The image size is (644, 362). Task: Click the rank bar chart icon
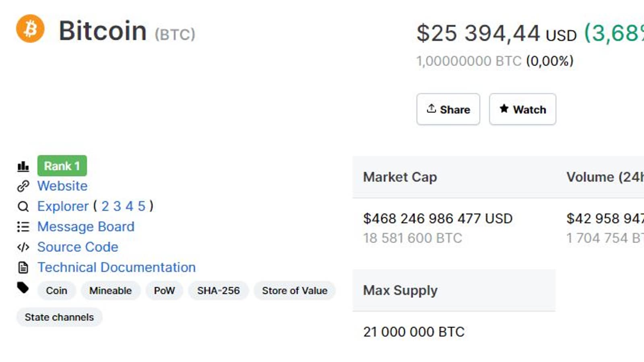23,166
